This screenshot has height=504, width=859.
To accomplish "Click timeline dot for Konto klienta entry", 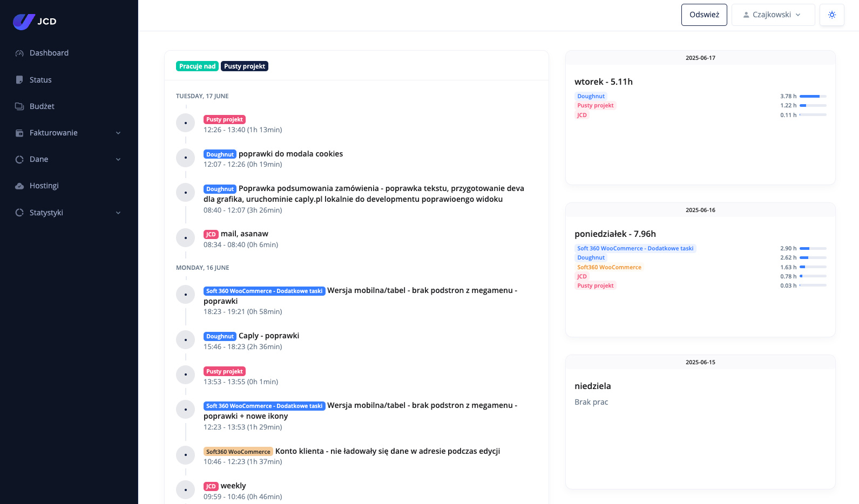I will pyautogui.click(x=186, y=455).
